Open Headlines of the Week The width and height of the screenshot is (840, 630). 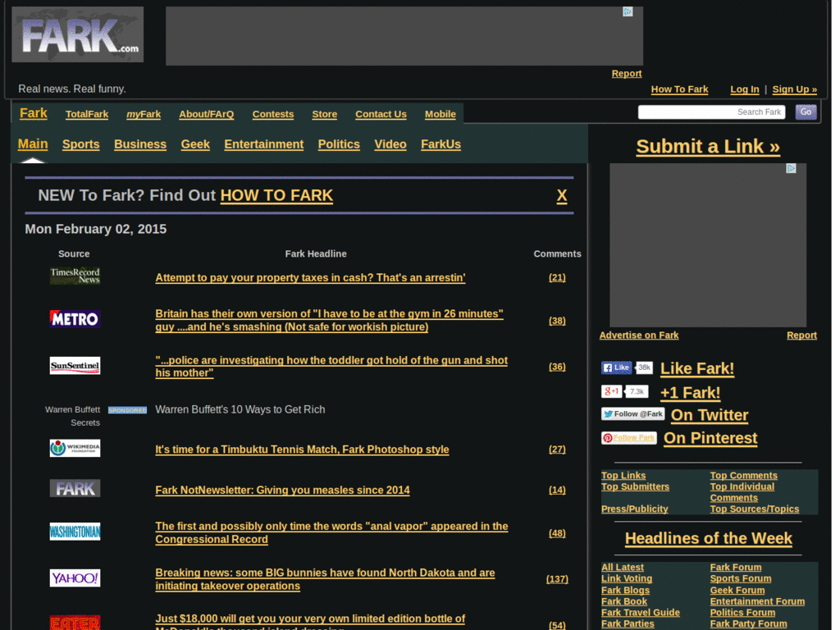[708, 538]
